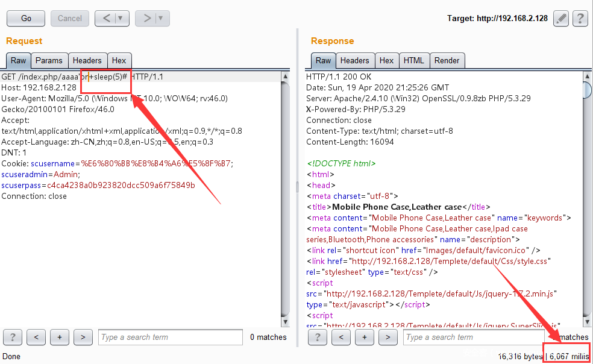
Task: Switch to the response Render tab
Action: point(447,60)
